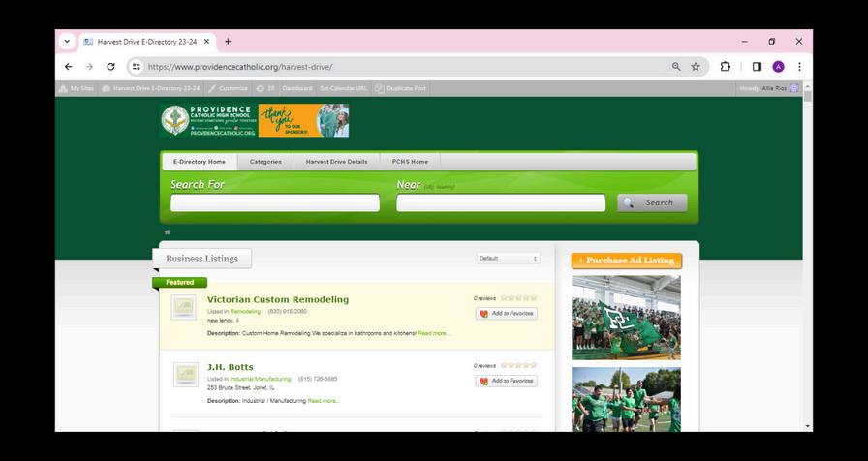
Task: Open the browser extensions puzzle icon
Action: pyautogui.click(x=726, y=67)
